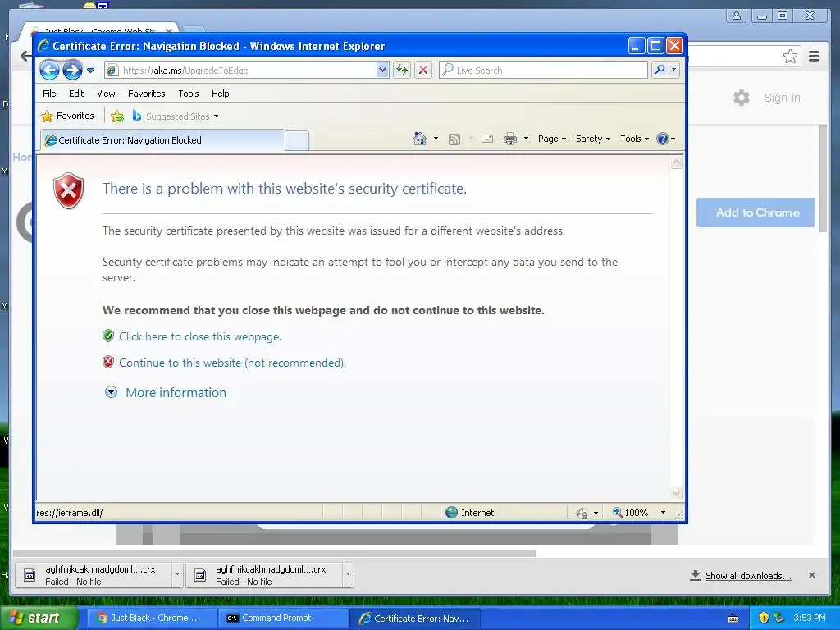Click Chrome bookmark star icon
Screen dimensions: 840x630
pyautogui.click(x=790, y=57)
